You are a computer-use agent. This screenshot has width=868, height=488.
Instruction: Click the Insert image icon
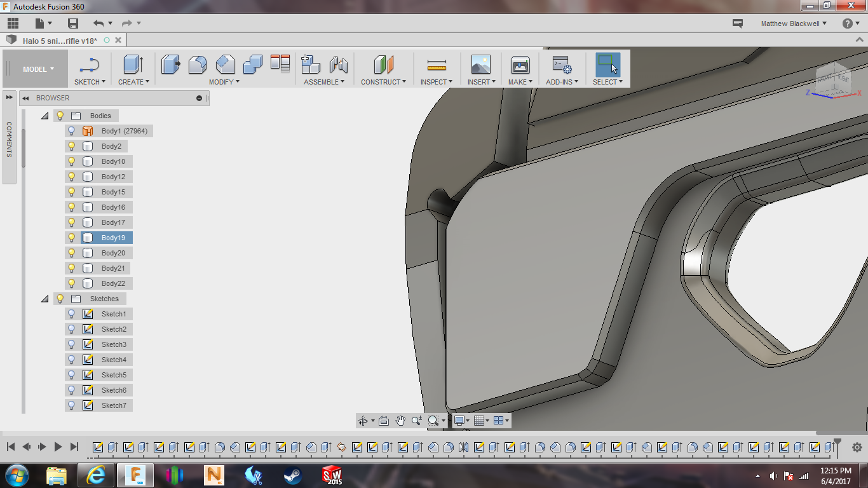(x=481, y=64)
